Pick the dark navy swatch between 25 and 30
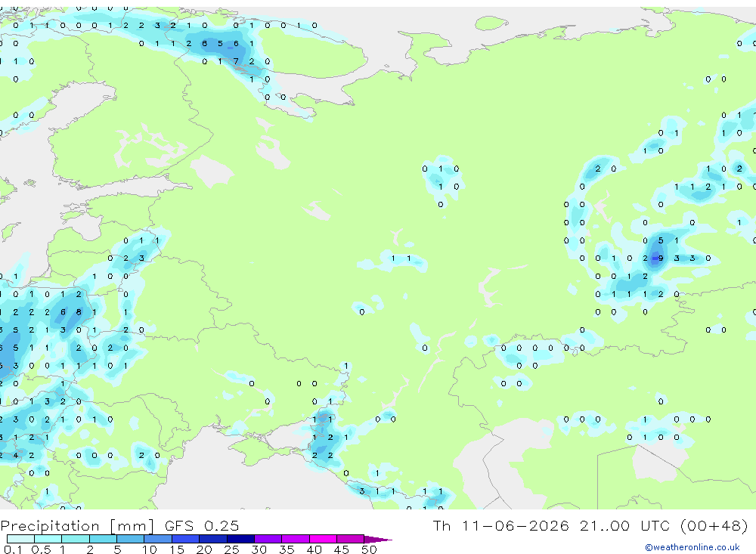 240,539
